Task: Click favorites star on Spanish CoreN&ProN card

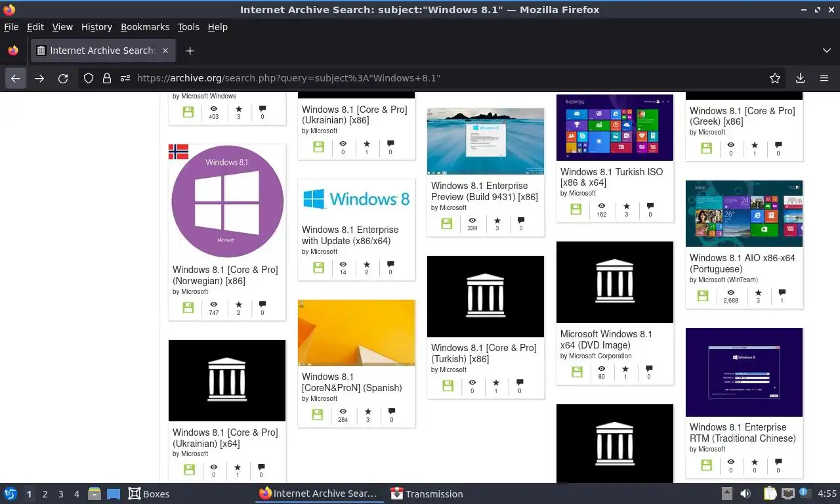Action: [367, 411]
